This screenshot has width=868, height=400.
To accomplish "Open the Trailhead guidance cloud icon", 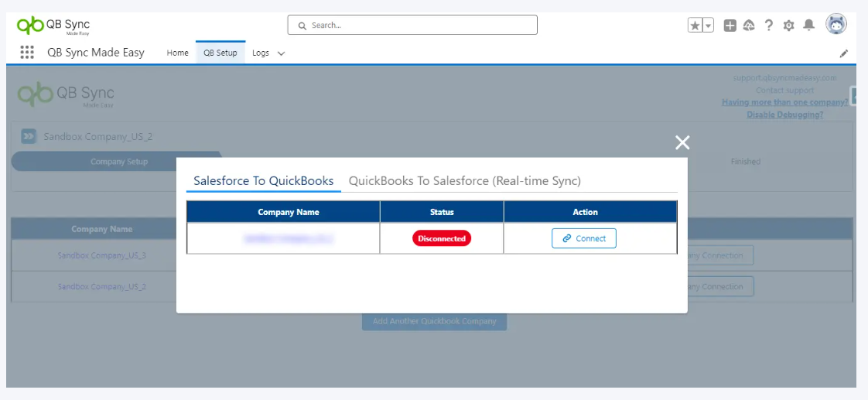I will pos(748,25).
